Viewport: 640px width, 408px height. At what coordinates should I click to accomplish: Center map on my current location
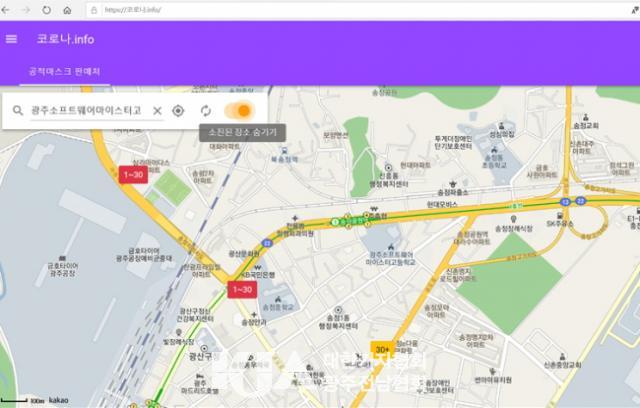click(178, 111)
